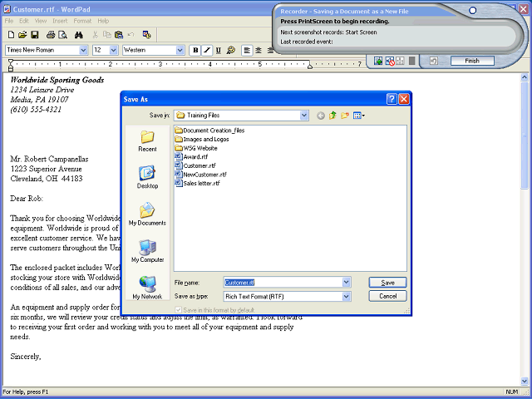
Task: Click Up One Level folder icon
Action: pyautogui.click(x=332, y=116)
